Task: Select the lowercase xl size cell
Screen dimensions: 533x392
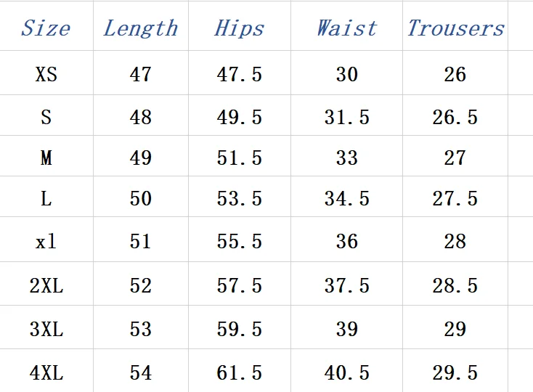Action: click(46, 241)
